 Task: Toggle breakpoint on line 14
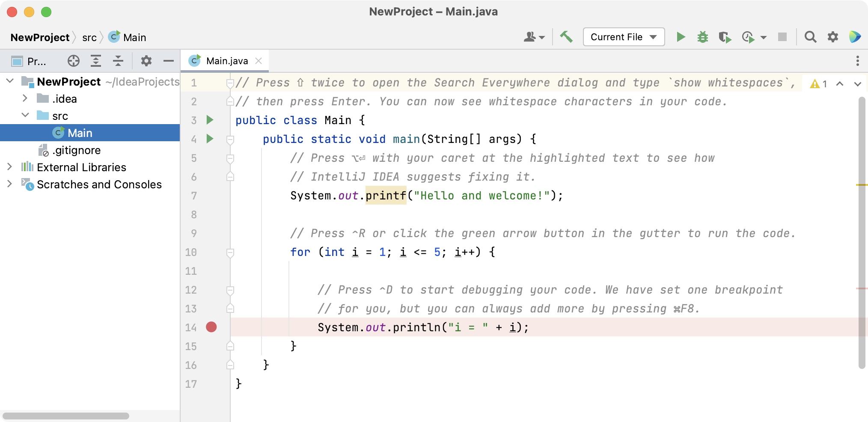click(x=211, y=327)
